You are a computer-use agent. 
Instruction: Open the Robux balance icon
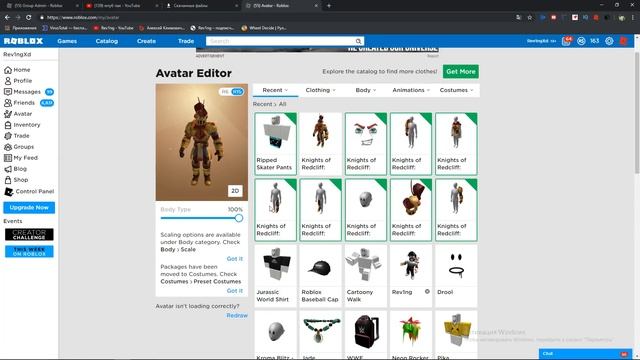pyautogui.click(x=581, y=41)
